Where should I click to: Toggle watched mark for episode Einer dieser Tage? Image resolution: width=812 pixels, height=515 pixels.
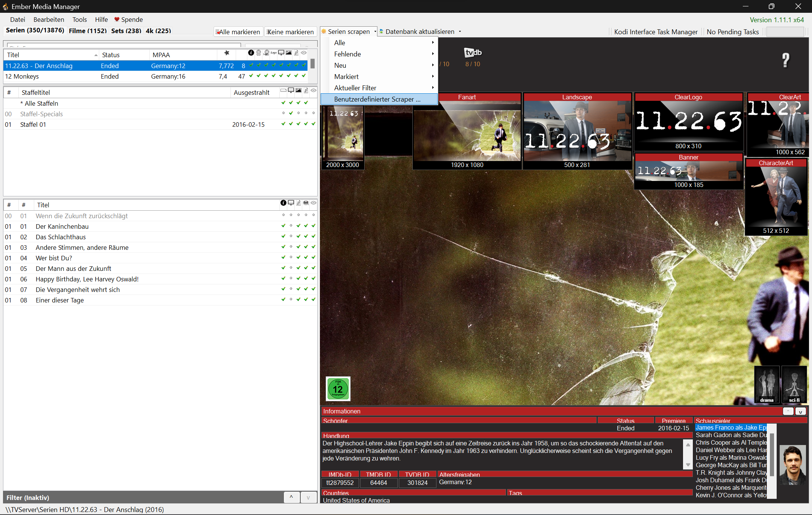(x=314, y=300)
